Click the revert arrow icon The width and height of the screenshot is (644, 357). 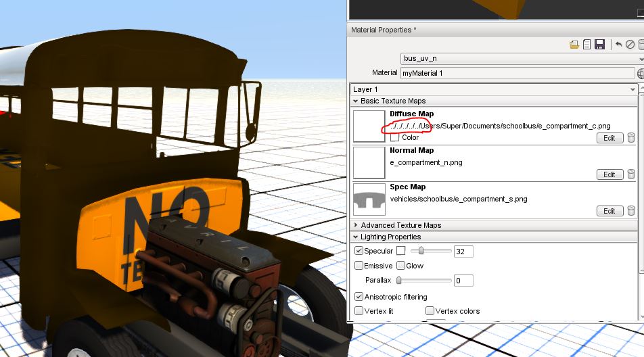click(618, 45)
